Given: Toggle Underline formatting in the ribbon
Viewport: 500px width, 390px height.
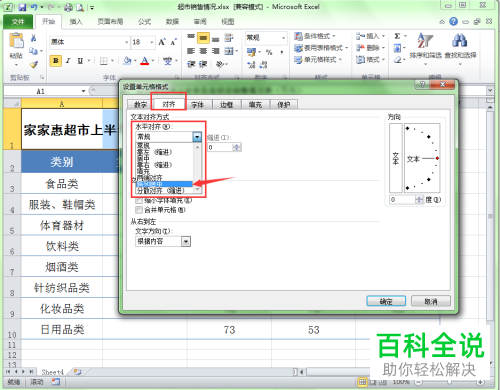Looking at the screenshot, I should [80, 61].
